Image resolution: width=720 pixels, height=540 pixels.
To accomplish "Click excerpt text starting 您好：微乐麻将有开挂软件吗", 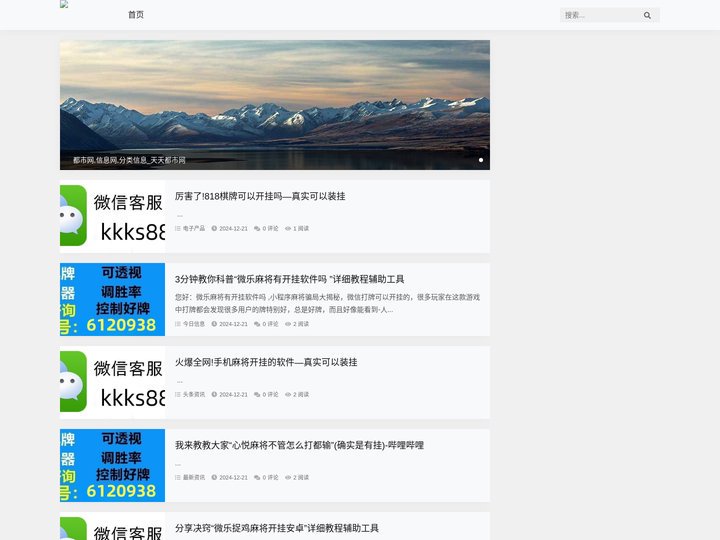I will point(327,303).
